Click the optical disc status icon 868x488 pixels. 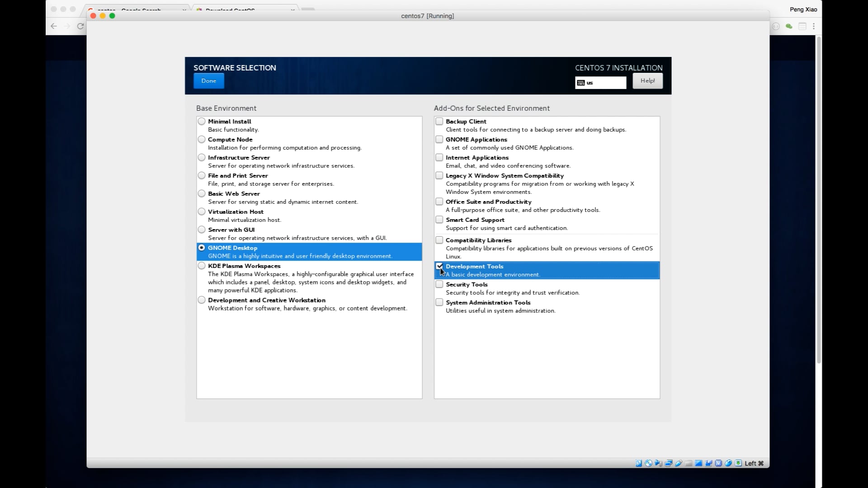(648, 463)
